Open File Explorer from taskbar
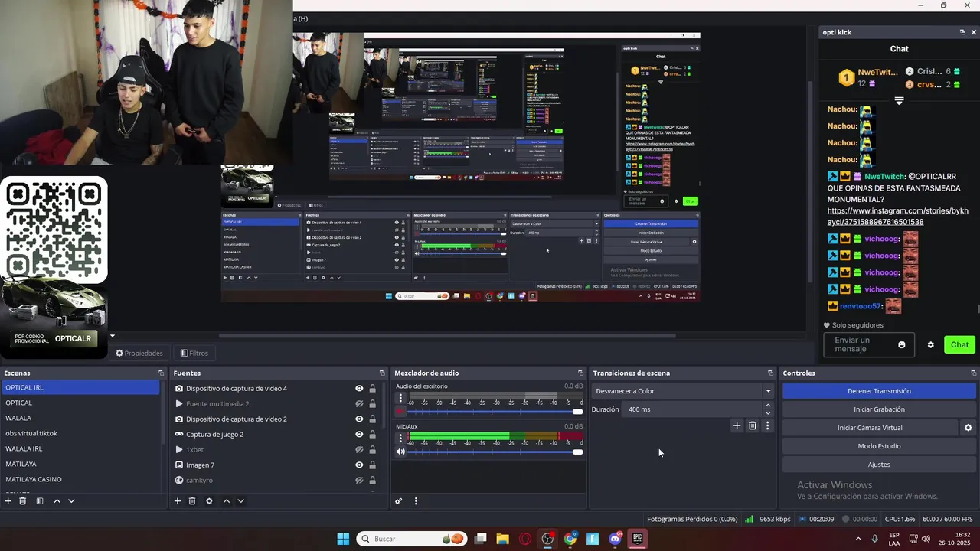Screen dimensions: 980x551 point(503,539)
